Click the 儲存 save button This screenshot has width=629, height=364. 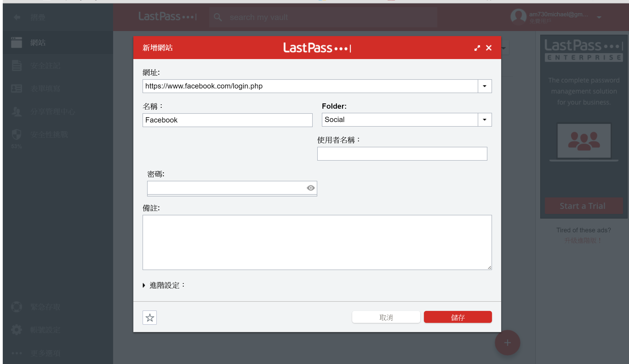pyautogui.click(x=457, y=317)
